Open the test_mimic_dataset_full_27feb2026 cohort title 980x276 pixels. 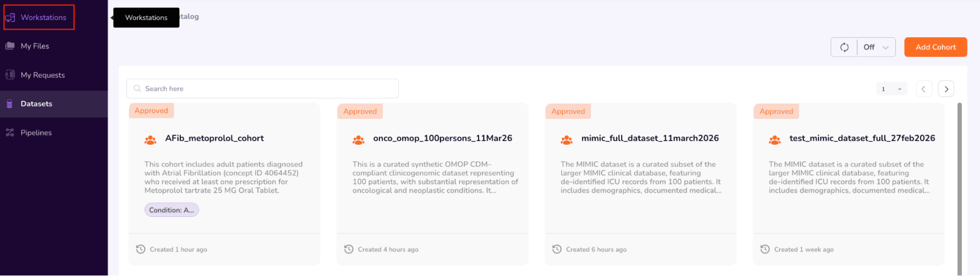pos(862,138)
